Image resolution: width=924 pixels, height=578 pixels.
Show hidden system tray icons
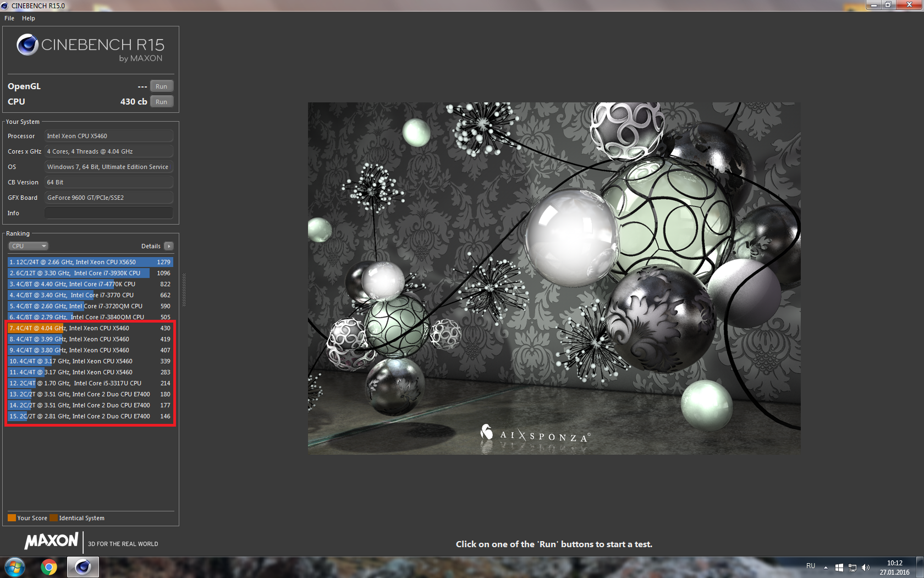826,567
